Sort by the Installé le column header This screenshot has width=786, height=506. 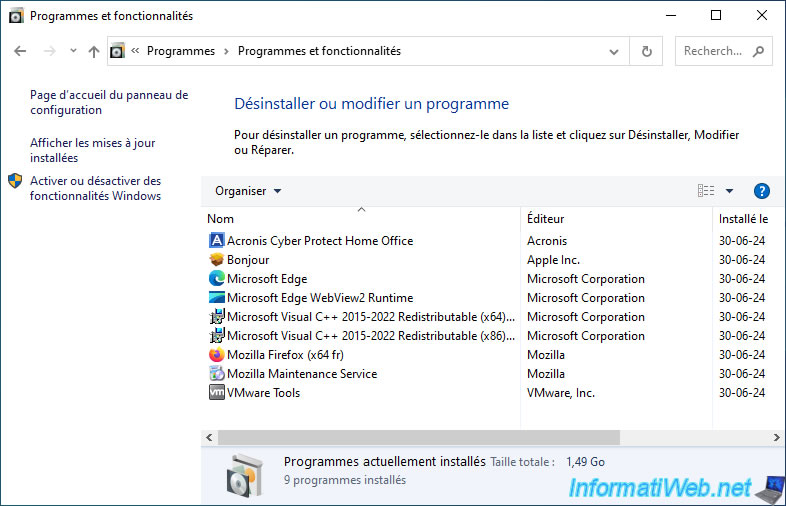tap(747, 219)
